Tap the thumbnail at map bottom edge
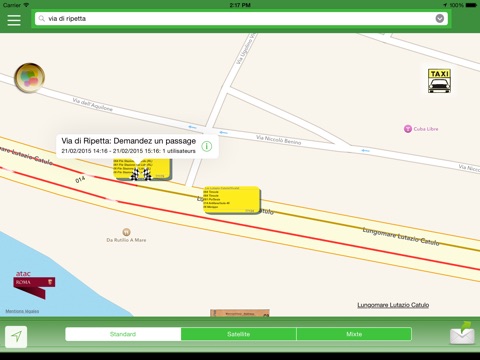This screenshot has height=360, width=480. (240, 313)
